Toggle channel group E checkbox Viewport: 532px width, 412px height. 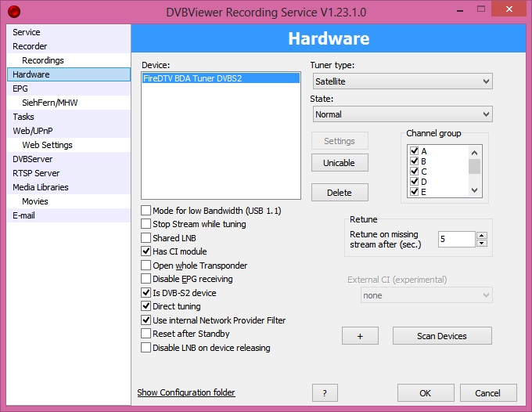point(414,191)
